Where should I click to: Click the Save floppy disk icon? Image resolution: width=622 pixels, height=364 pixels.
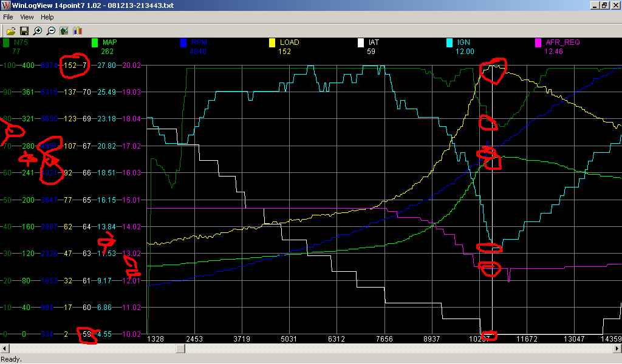(x=24, y=30)
